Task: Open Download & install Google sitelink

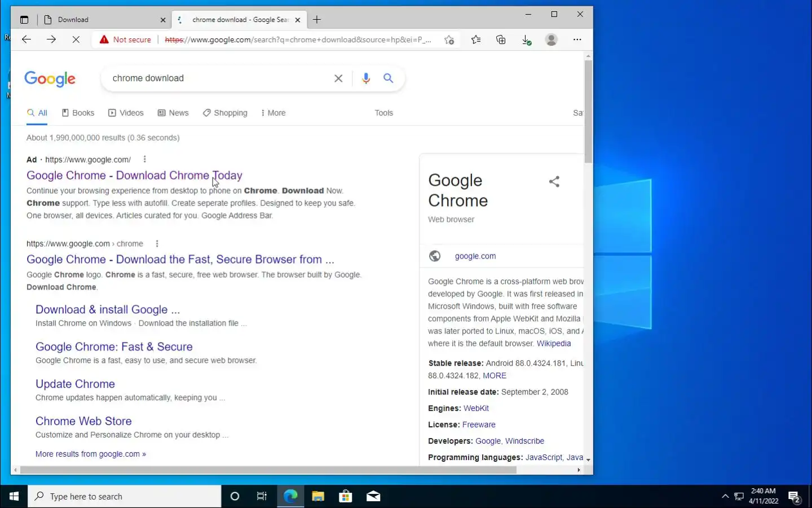Action: coord(108,310)
